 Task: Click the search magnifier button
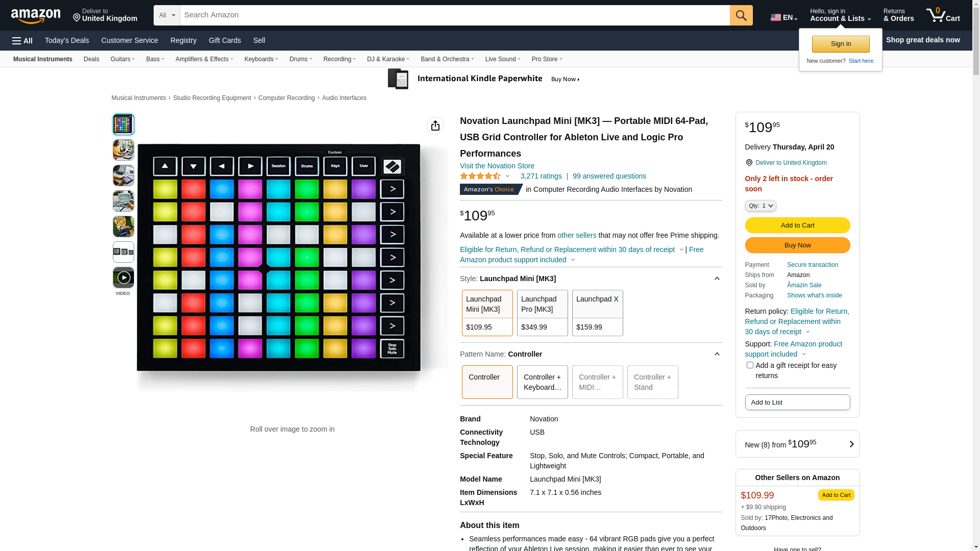point(741,15)
